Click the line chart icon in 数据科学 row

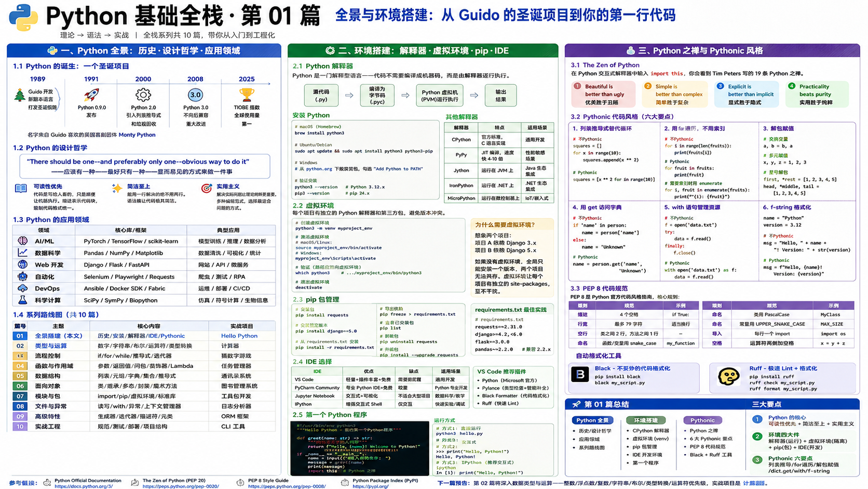[22, 253]
